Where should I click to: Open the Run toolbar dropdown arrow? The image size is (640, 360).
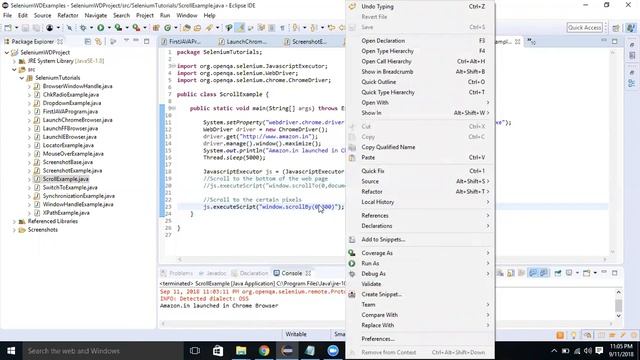(x=109, y=28)
